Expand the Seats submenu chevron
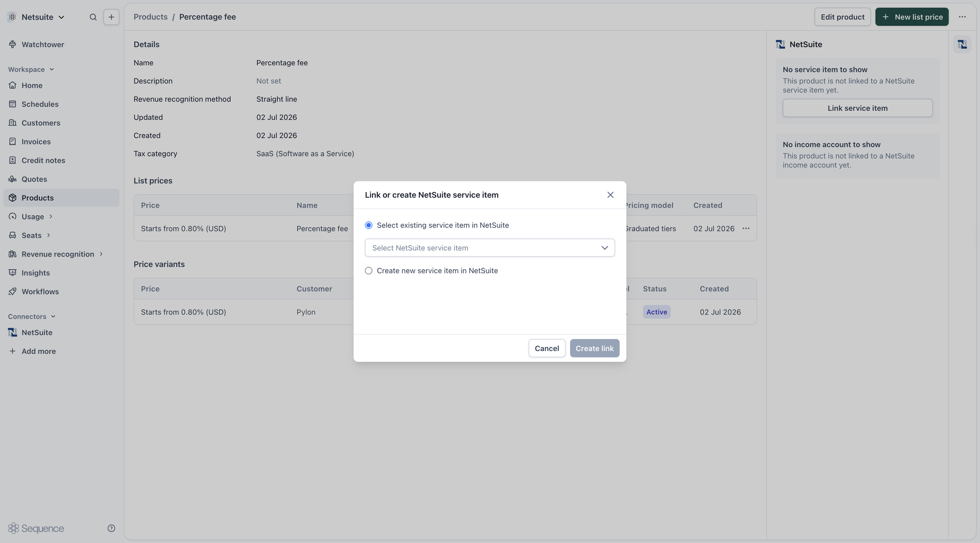The width and height of the screenshot is (980, 543). click(x=49, y=236)
